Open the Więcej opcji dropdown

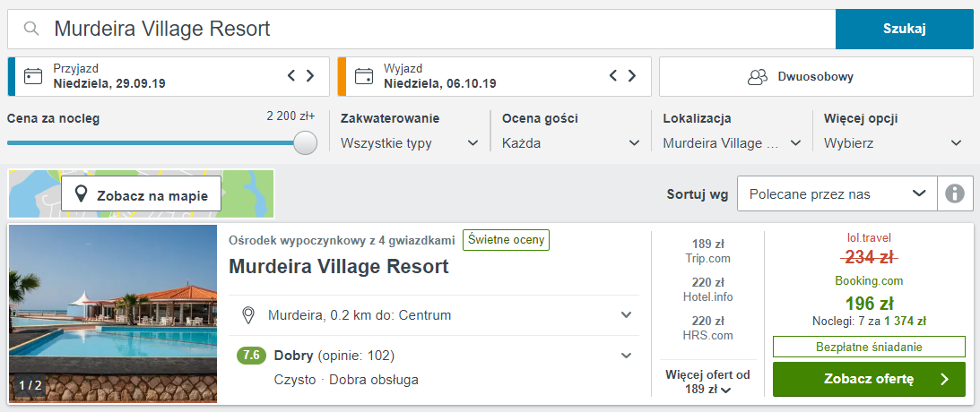point(893,143)
